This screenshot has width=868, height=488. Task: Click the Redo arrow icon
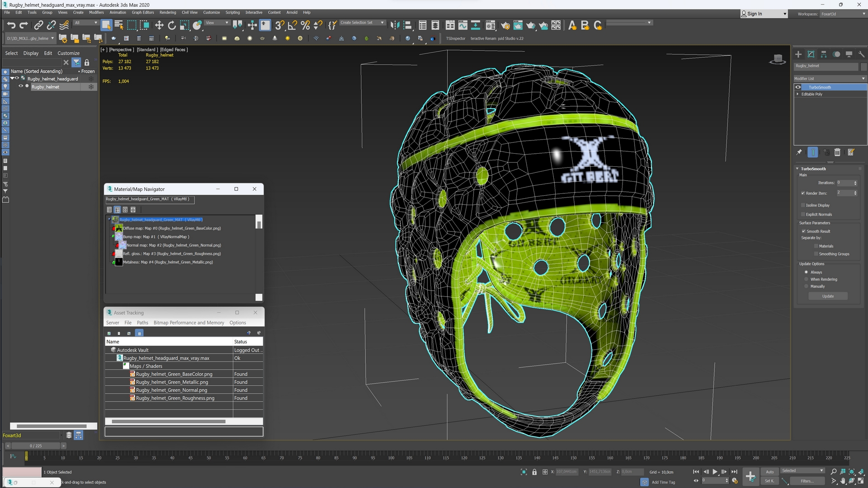tap(24, 25)
